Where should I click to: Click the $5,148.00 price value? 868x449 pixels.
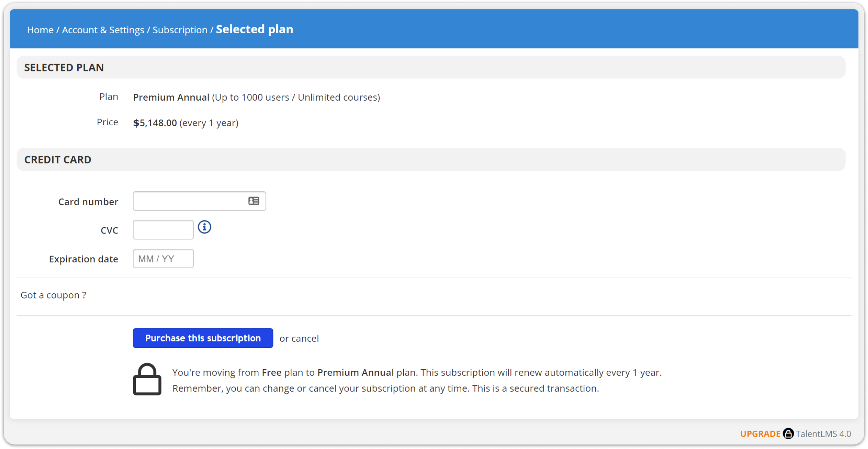[155, 123]
